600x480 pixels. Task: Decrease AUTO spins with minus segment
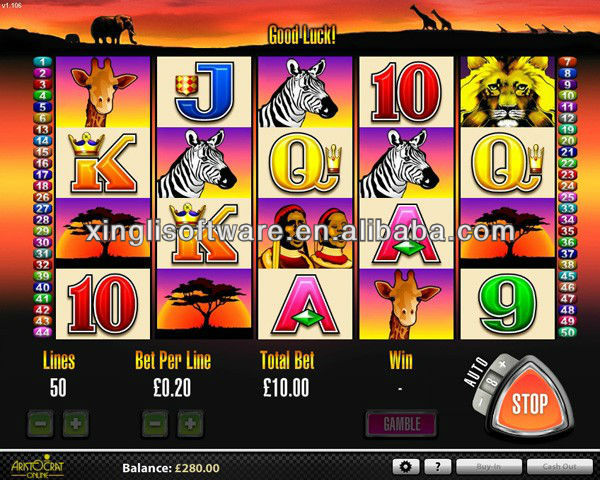click(x=481, y=402)
